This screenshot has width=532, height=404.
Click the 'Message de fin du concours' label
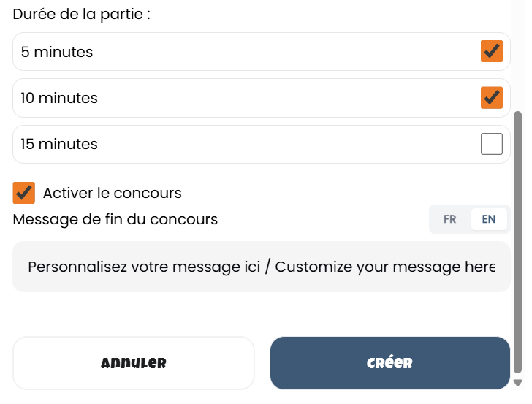[115, 219]
